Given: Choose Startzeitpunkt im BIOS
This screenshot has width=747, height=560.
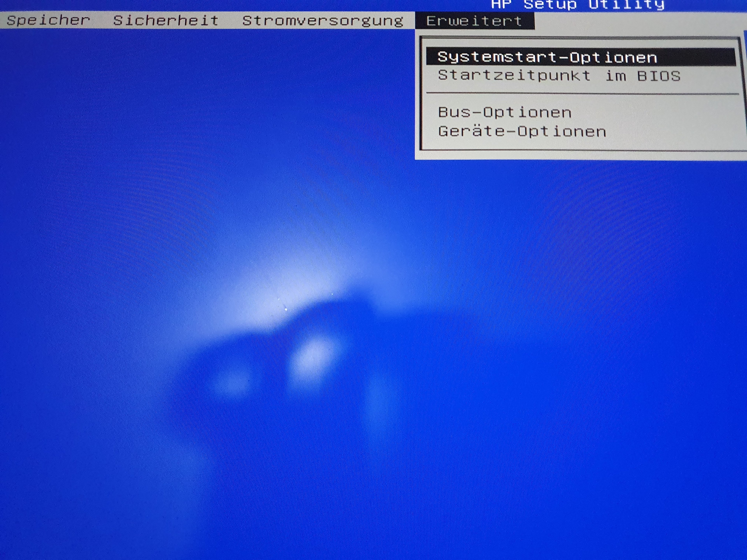Looking at the screenshot, I should coord(559,76).
